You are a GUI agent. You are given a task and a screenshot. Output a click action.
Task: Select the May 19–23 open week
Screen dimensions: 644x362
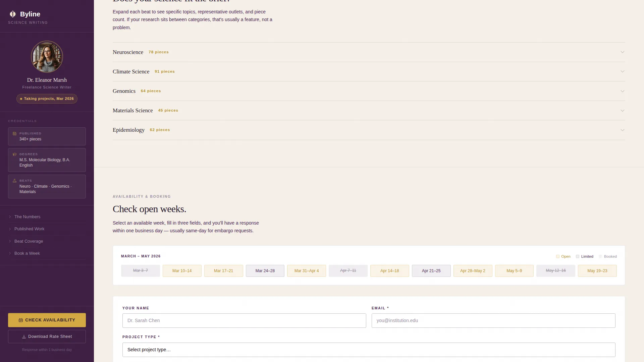coord(597,271)
